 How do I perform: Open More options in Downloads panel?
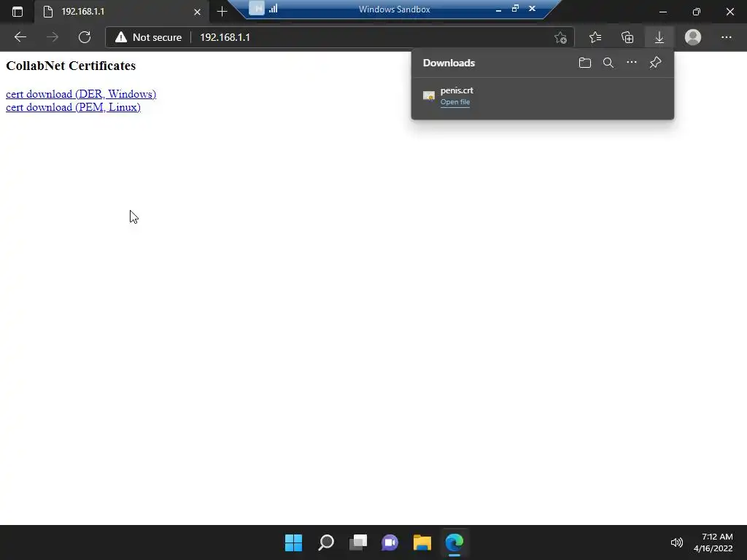coord(632,63)
